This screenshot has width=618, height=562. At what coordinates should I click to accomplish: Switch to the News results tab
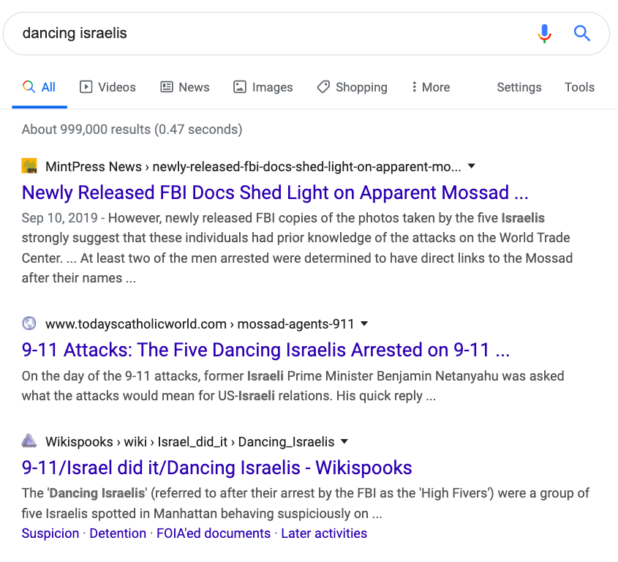(185, 87)
